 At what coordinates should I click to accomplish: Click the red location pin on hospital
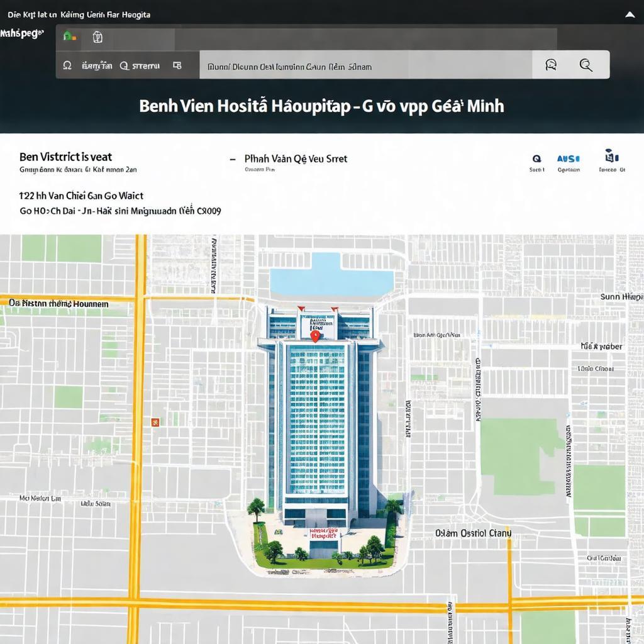(x=315, y=336)
